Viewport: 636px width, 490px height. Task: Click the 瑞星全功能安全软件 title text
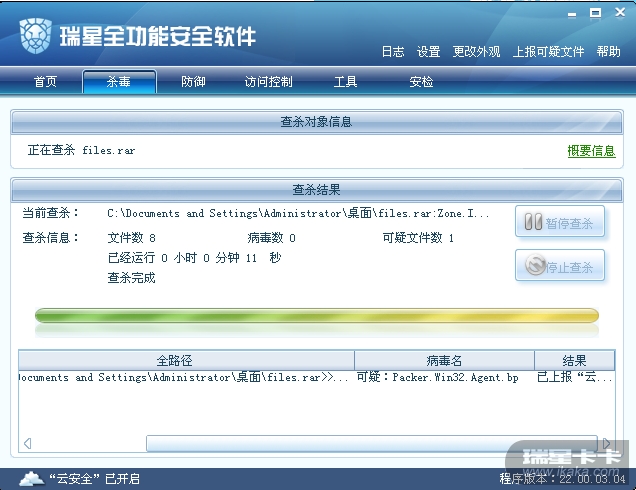coord(157,37)
